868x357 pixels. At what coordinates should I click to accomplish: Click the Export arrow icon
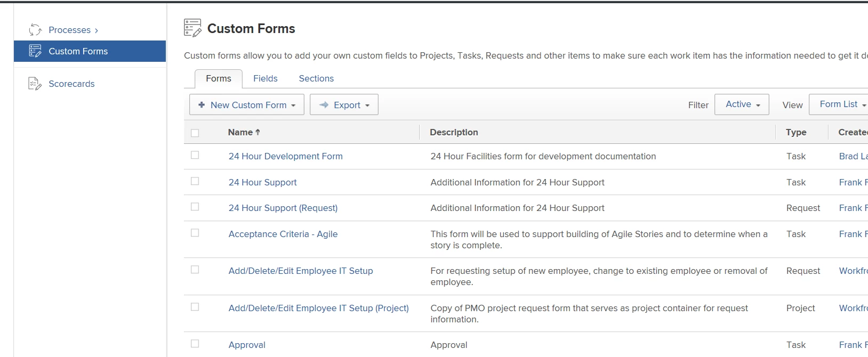[324, 105]
